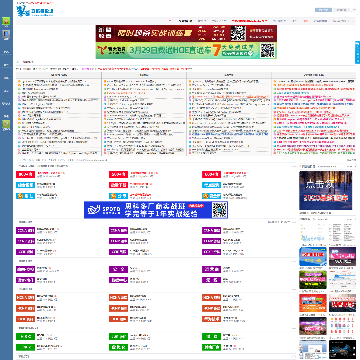The height and width of the screenshot is (360, 360).
Task: Click the blue floating tab on the right edge
Action: pyautogui.click(x=358, y=52)
